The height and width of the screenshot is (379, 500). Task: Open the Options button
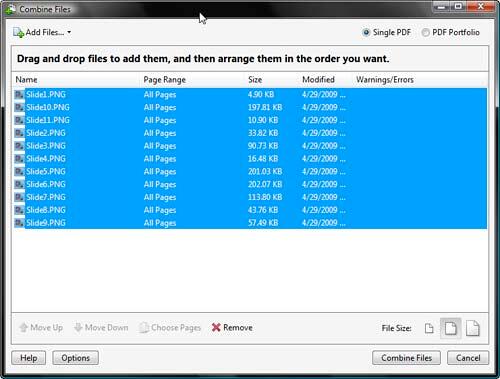point(76,358)
